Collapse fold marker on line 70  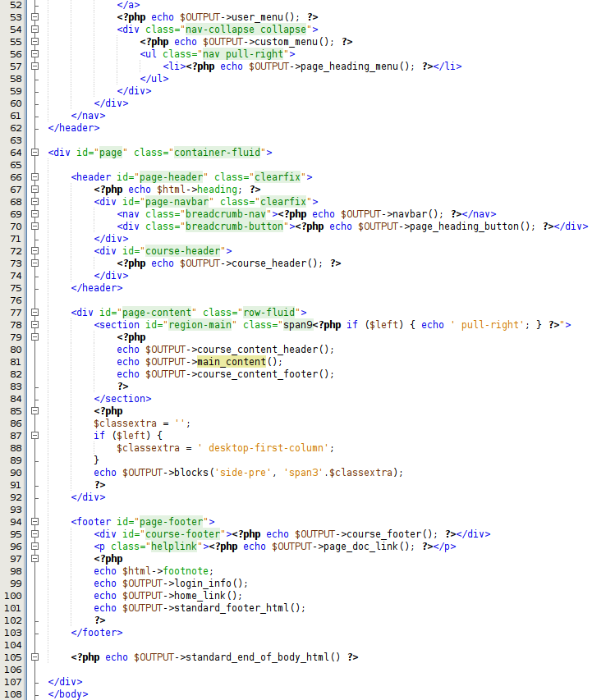coord(34,226)
